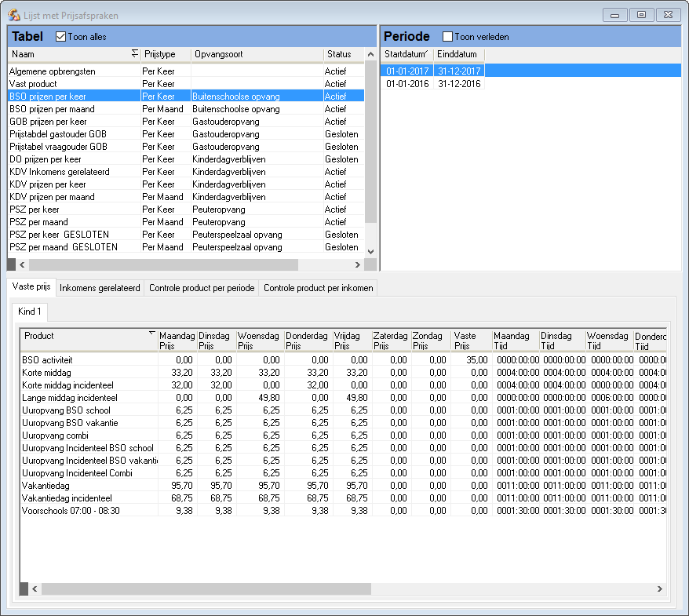
Task: Click right arrow of price grid horizontal scrollbar
Action: point(659,589)
